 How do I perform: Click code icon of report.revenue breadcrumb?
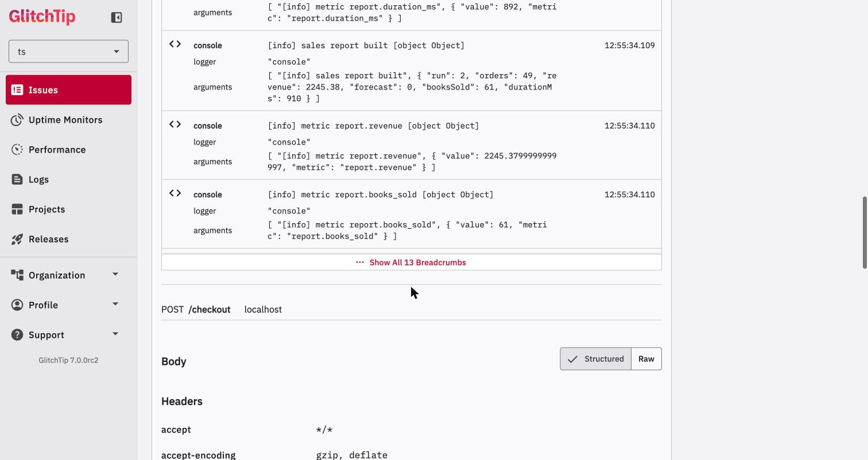[x=175, y=124]
